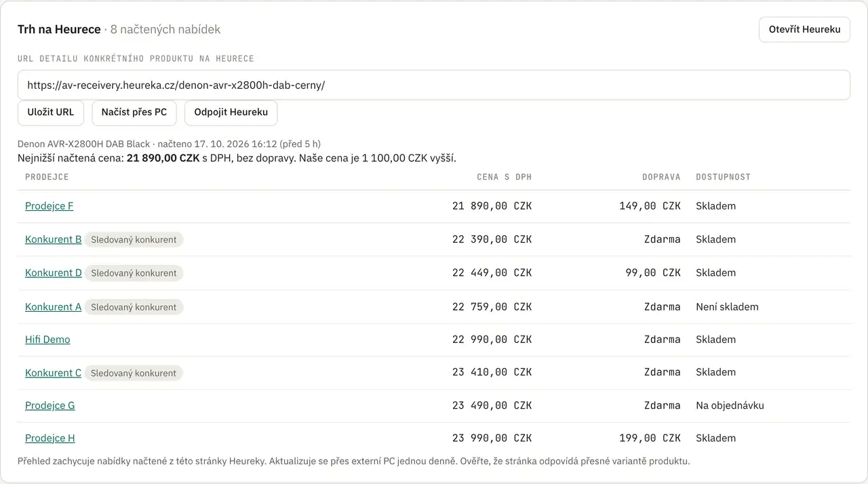This screenshot has width=868, height=484.
Task: Click Zdarma shipping in the Hifi Demo row
Action: coord(663,340)
